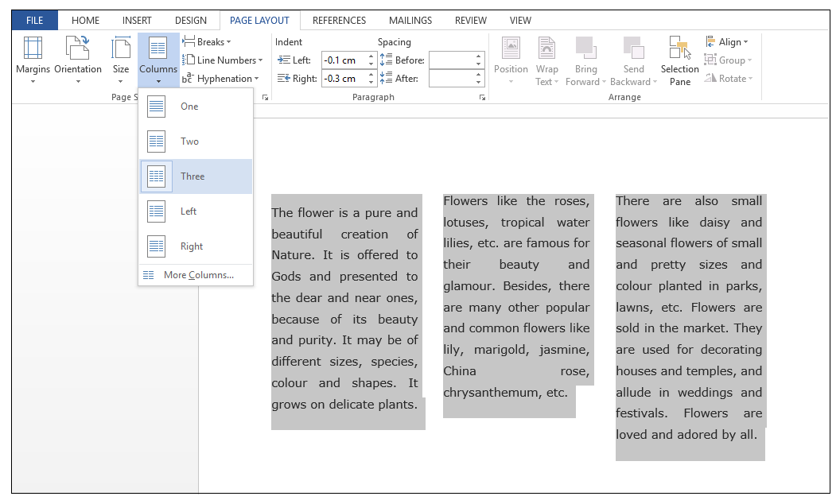Expand the Send Backward dropdown arrow
The height and width of the screenshot is (504, 840).
[x=655, y=82]
